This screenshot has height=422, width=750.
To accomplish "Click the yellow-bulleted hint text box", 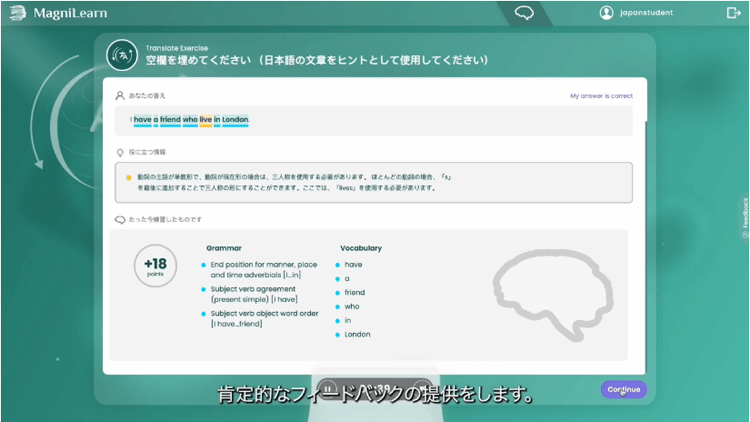I will click(373, 182).
